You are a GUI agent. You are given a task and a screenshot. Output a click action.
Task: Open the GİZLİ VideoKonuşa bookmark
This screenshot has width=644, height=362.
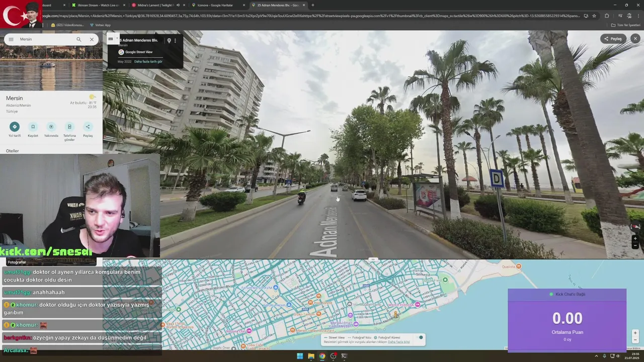pos(67,25)
